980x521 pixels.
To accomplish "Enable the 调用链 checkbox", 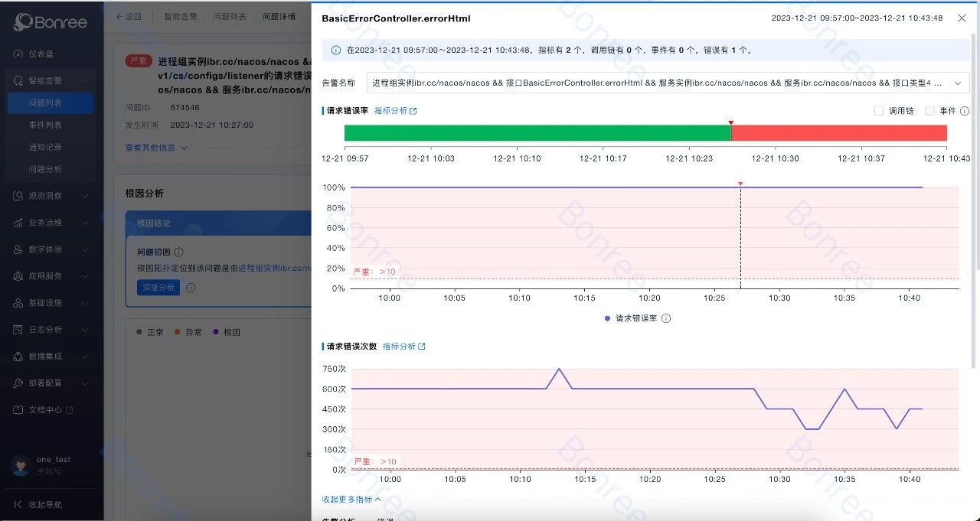I will pos(879,111).
